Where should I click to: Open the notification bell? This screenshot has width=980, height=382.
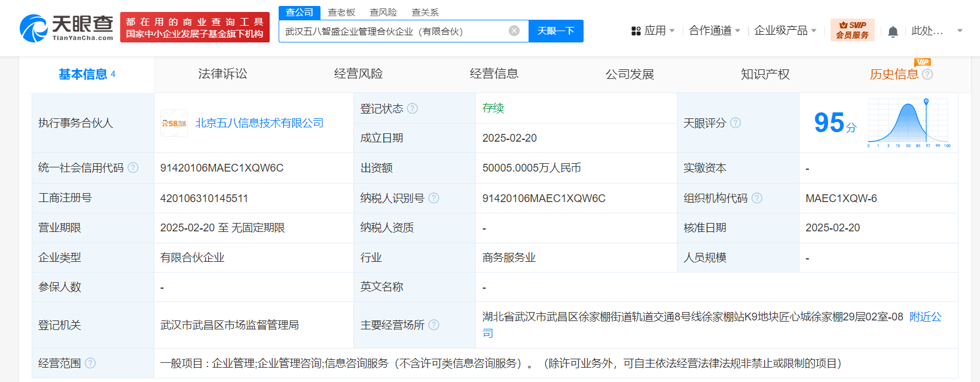893,31
